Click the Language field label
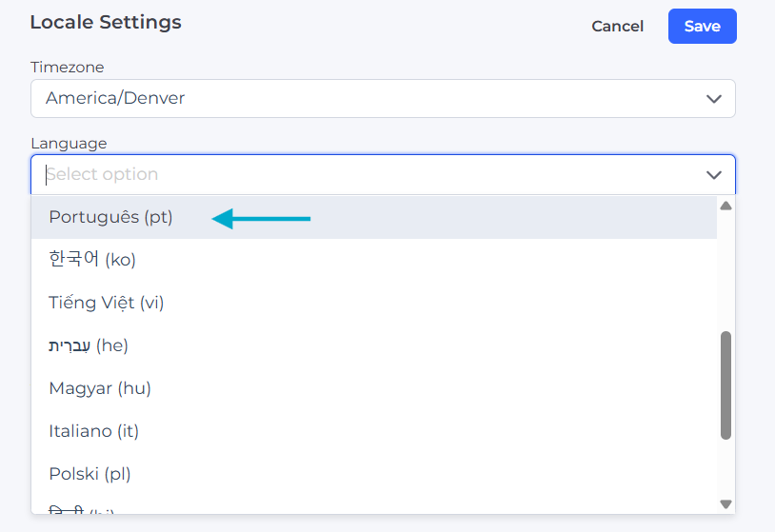 (x=69, y=144)
